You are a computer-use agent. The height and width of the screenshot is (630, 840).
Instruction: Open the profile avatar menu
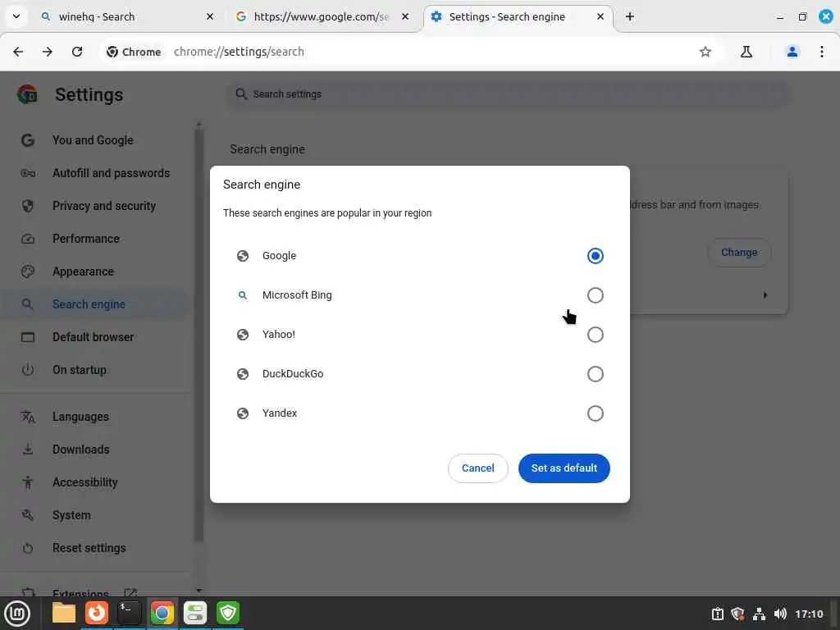pyautogui.click(x=792, y=52)
